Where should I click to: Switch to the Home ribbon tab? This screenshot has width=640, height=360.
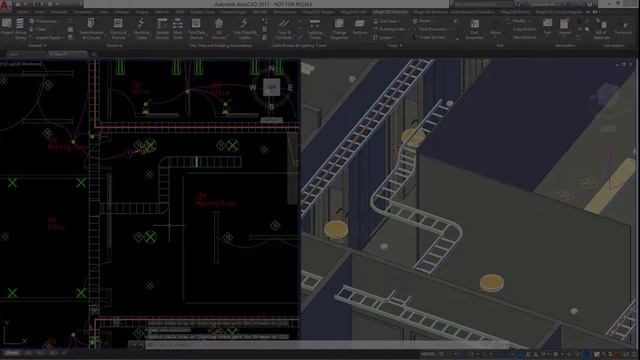click(x=22, y=12)
